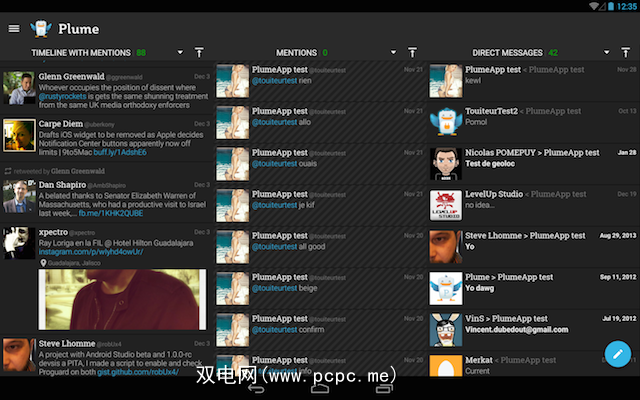Open VinS message with gmail address
The width and height of the screenshot is (640, 400).
point(533,330)
